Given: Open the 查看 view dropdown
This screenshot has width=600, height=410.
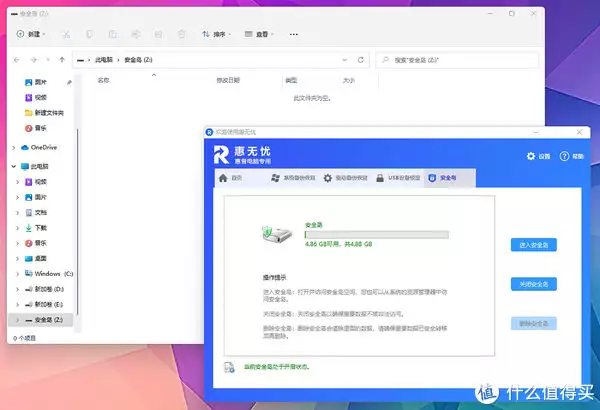Looking at the screenshot, I should click(x=259, y=34).
